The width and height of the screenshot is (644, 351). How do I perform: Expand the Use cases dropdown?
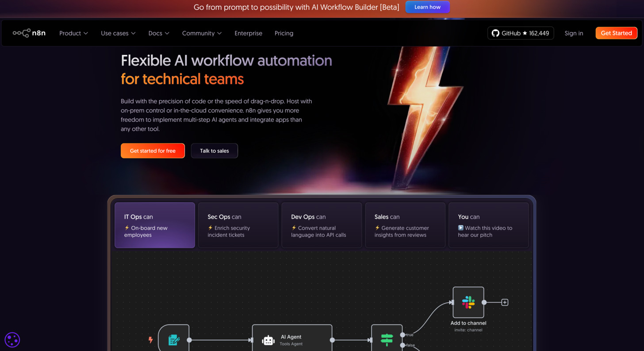click(x=118, y=33)
